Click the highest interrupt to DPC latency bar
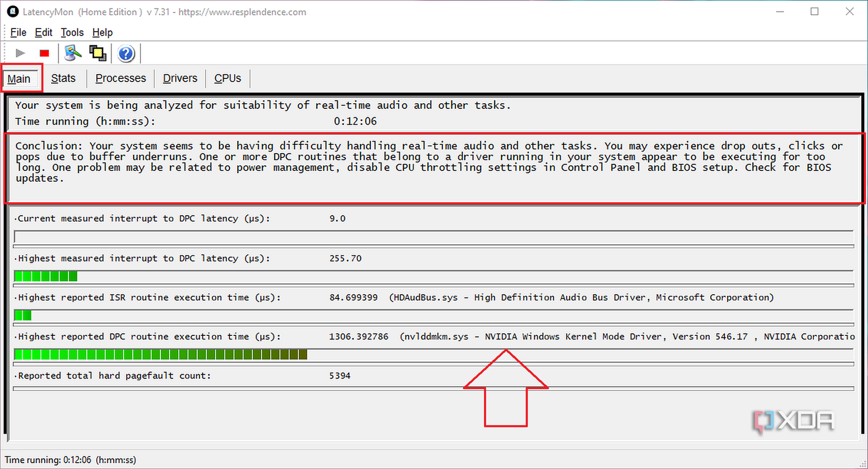Image resolution: width=868 pixels, height=469 pixels. pos(433,276)
